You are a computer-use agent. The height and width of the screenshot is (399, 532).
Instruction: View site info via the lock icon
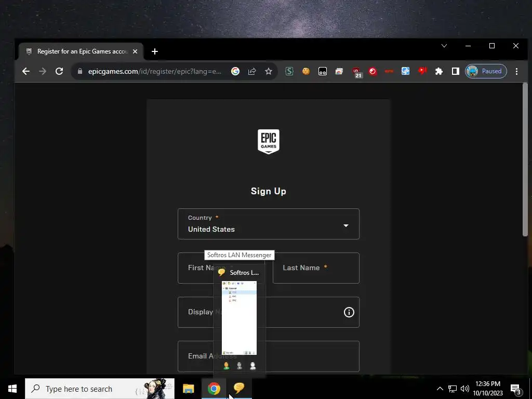[x=80, y=71]
